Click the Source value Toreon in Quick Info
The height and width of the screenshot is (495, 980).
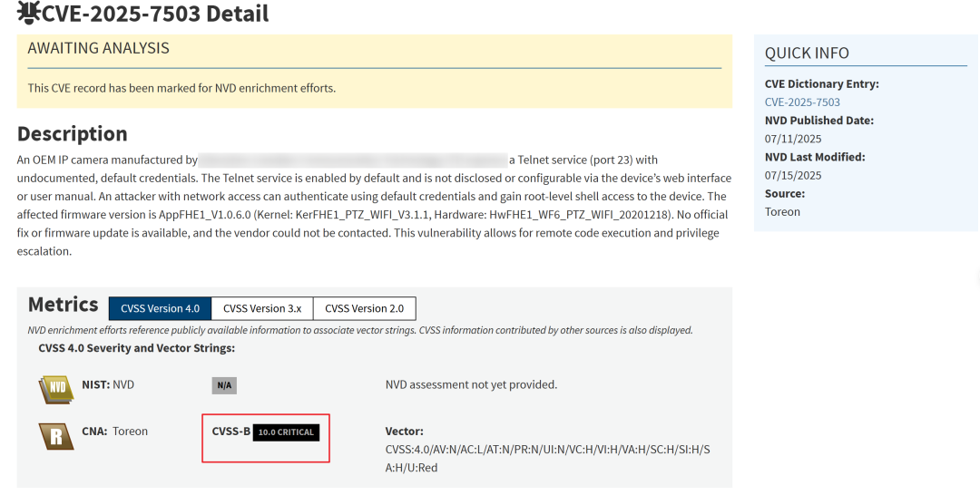click(782, 211)
